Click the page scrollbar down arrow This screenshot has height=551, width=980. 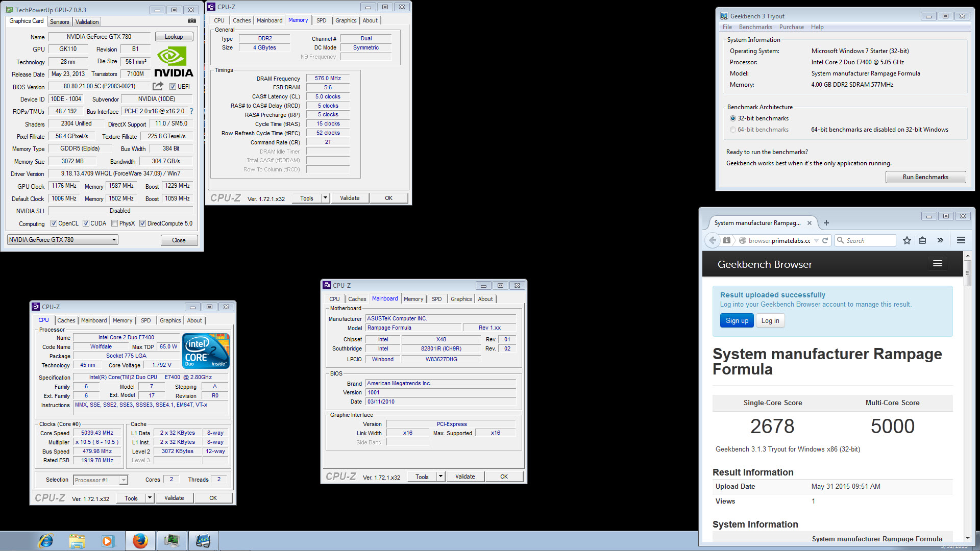coord(967,538)
